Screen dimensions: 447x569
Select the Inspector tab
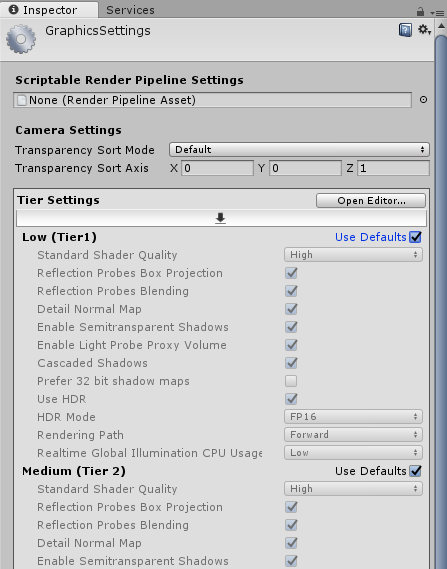[x=49, y=10]
